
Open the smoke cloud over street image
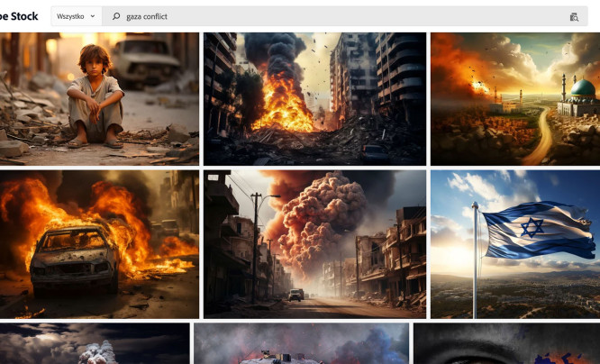pos(314,244)
